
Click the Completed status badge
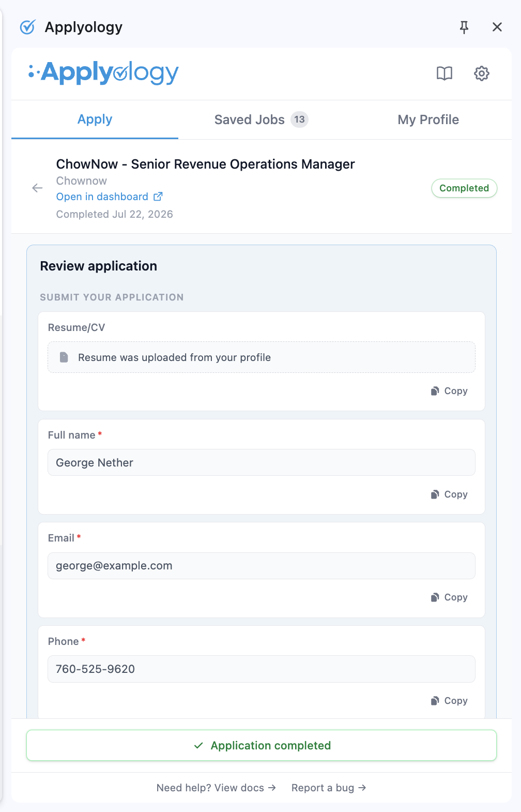pyautogui.click(x=464, y=188)
